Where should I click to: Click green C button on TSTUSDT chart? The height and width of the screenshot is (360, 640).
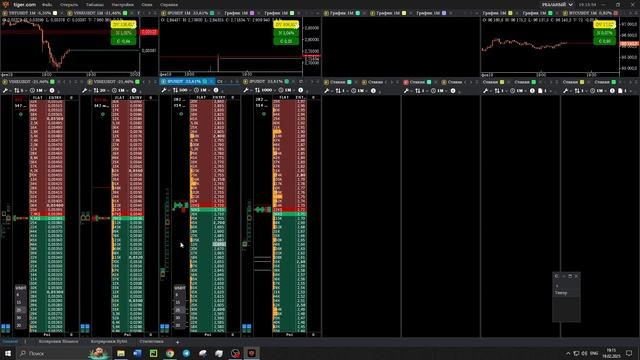point(123,41)
